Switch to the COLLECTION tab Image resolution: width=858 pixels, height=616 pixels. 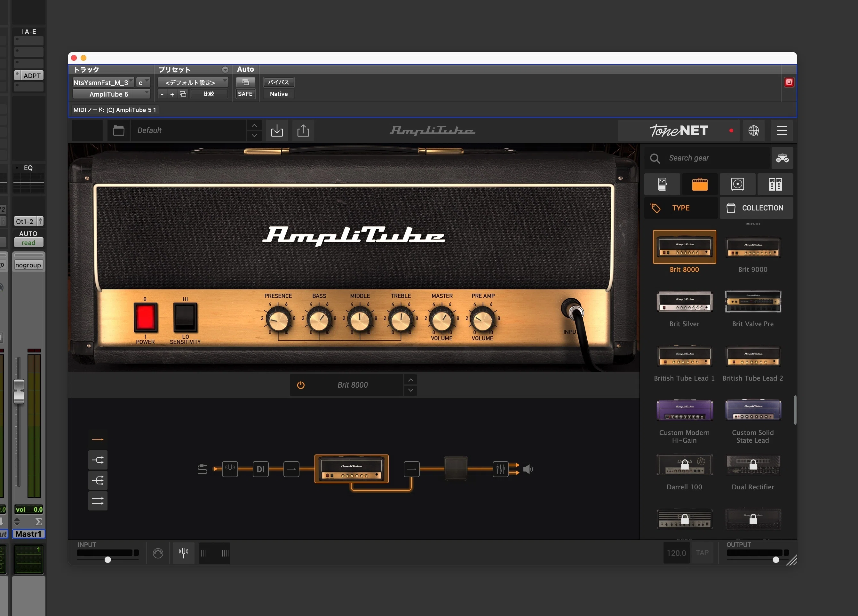pyautogui.click(x=756, y=208)
